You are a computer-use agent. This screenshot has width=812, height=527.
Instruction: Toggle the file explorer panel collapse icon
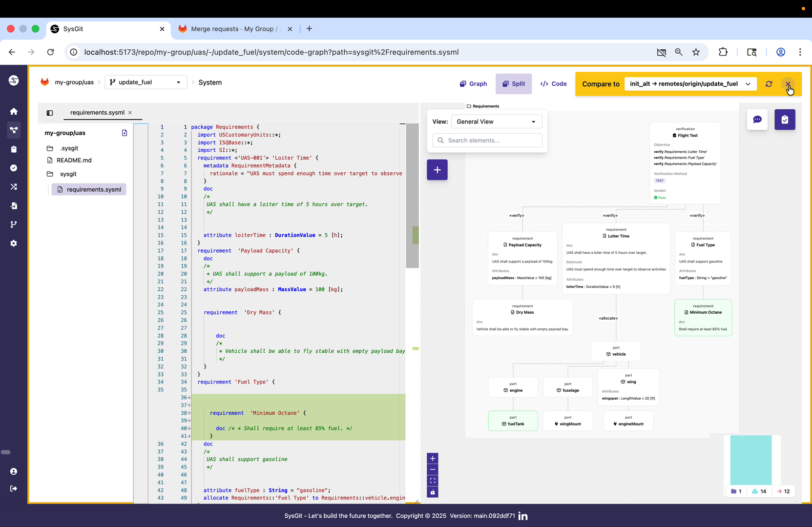coord(49,113)
